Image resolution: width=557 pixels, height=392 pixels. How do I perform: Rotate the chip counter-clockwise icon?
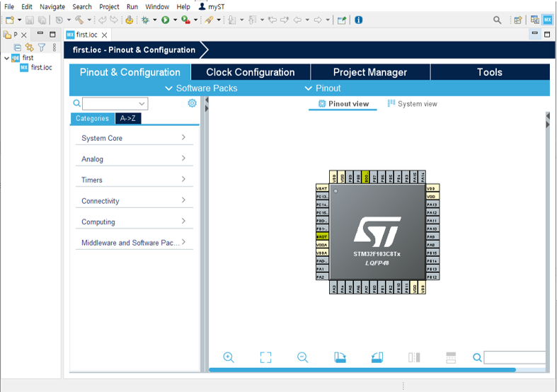(377, 357)
